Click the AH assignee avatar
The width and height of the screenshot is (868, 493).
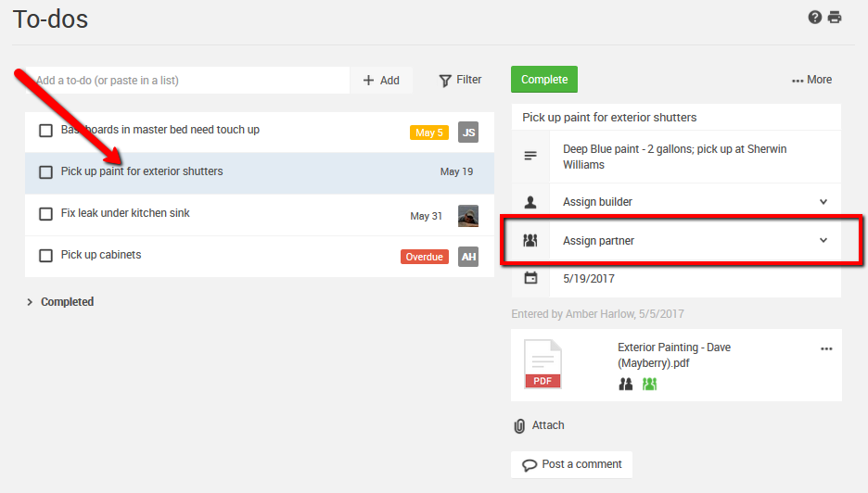pyautogui.click(x=468, y=257)
